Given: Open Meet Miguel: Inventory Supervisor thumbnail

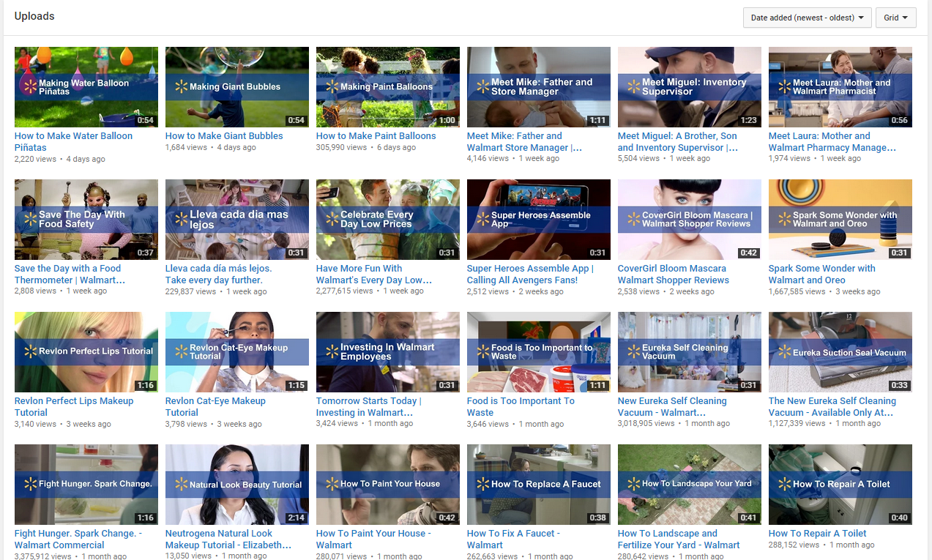Looking at the screenshot, I should coord(690,87).
